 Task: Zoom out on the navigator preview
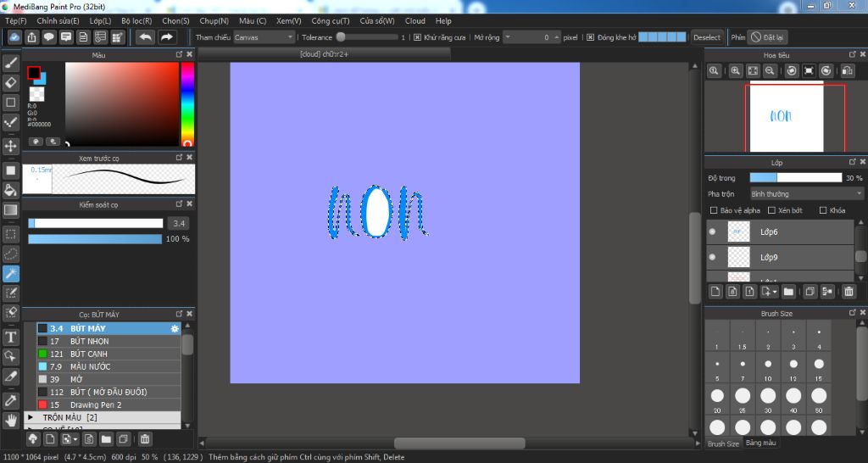tap(770, 71)
